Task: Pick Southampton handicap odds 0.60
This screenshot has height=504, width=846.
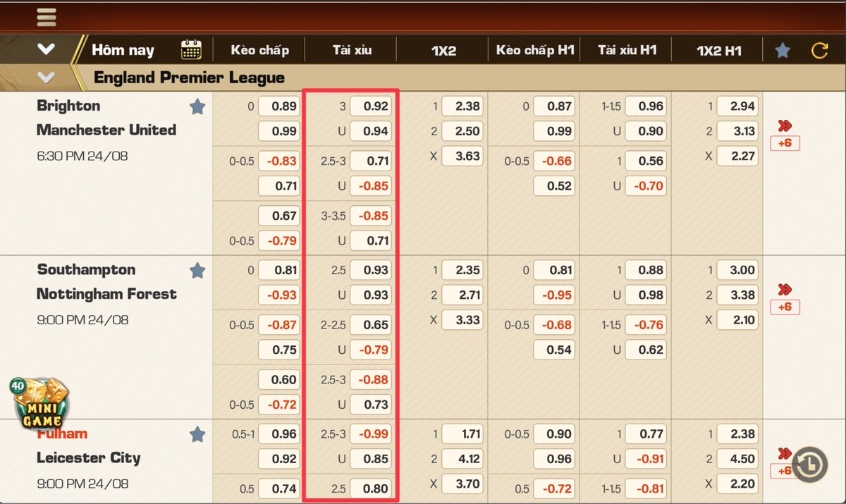Action: click(x=278, y=379)
